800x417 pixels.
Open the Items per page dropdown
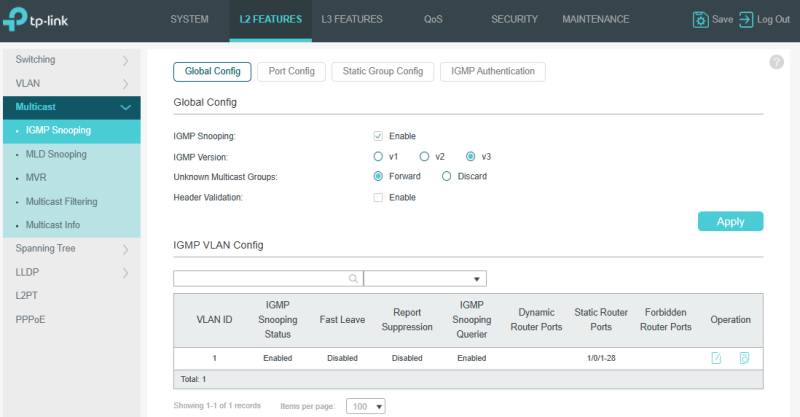click(365, 406)
